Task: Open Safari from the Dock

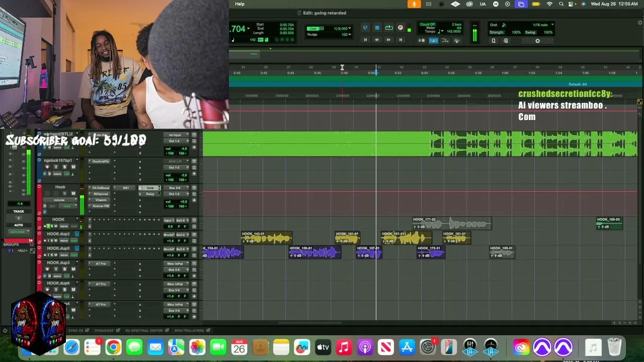Action: pos(71,347)
